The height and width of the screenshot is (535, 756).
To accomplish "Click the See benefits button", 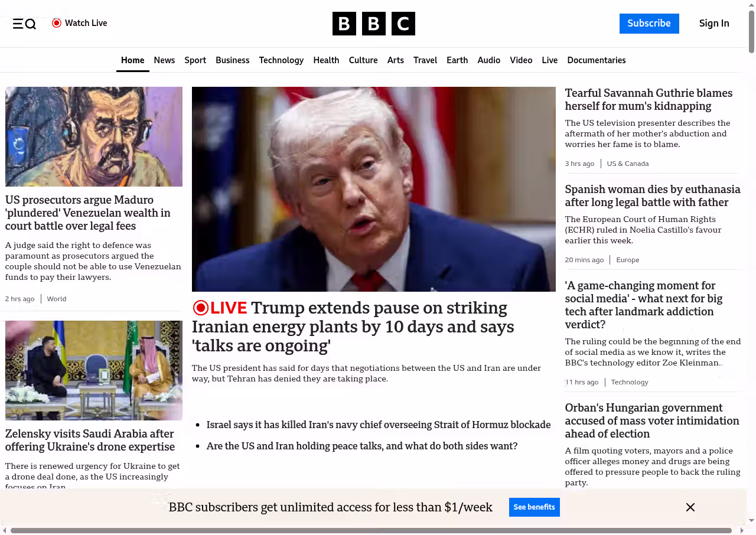I will (535, 507).
